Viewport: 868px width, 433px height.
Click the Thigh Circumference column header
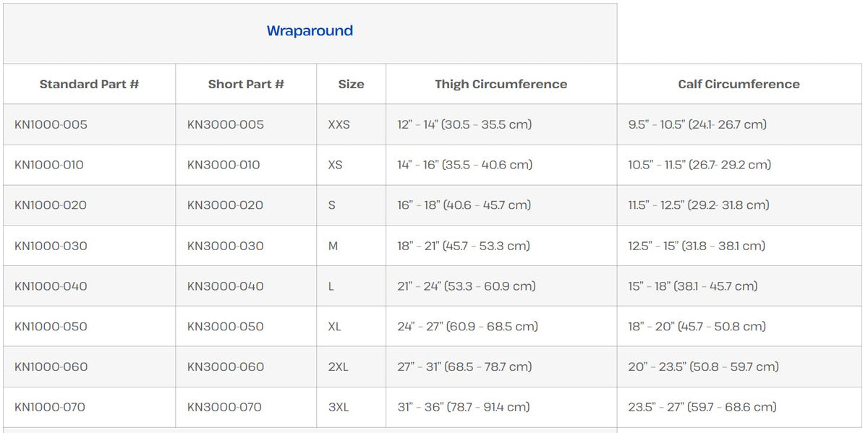tap(501, 85)
